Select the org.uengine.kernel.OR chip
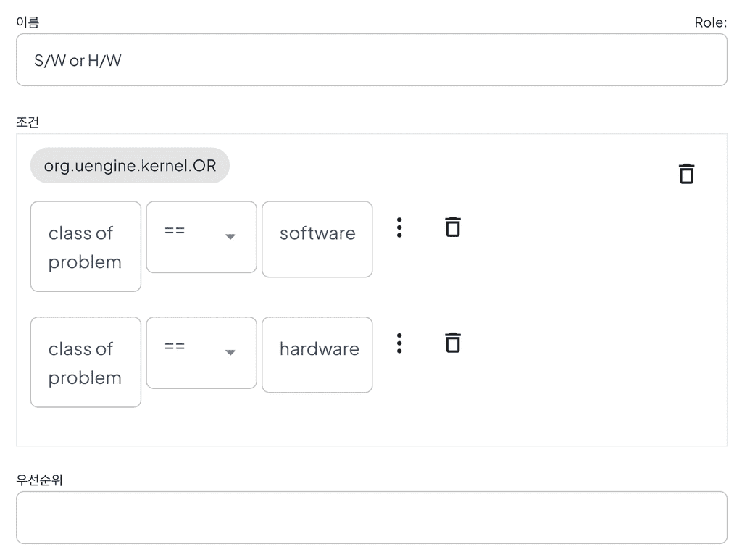Screen dimensions: 742x560 130,165
